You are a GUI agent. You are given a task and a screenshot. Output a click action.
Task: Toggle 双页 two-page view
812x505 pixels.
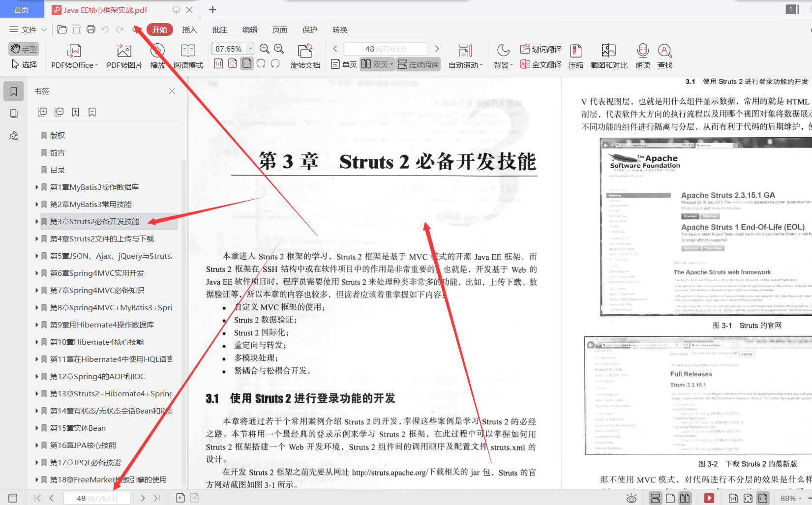coord(377,64)
